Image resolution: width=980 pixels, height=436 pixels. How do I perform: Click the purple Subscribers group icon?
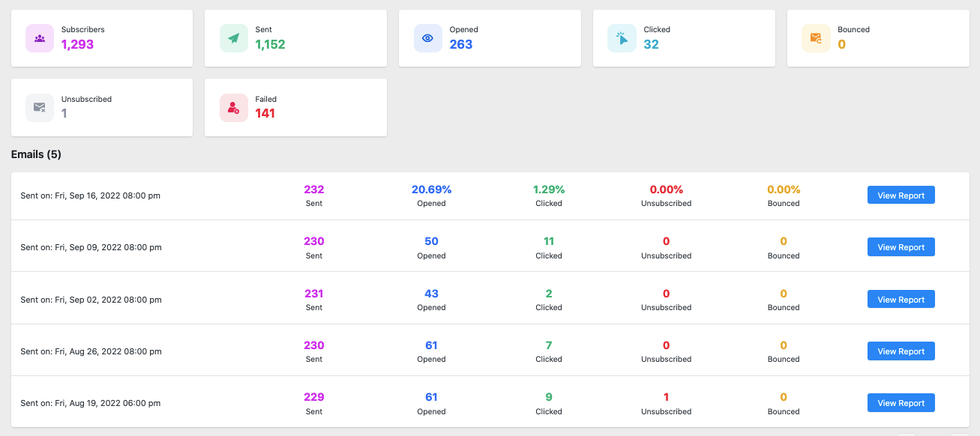[x=40, y=38]
